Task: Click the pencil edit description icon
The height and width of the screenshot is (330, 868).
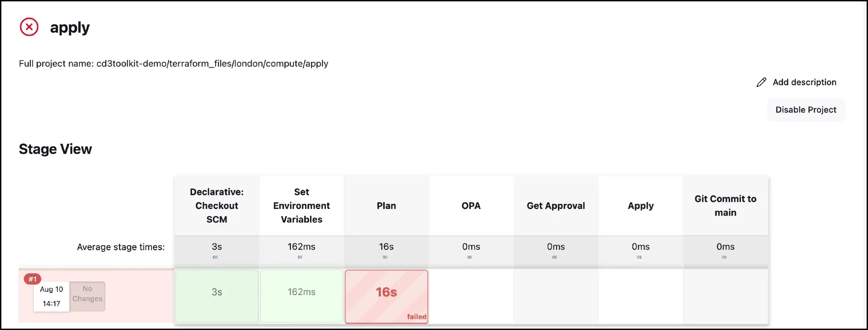Action: (761, 82)
